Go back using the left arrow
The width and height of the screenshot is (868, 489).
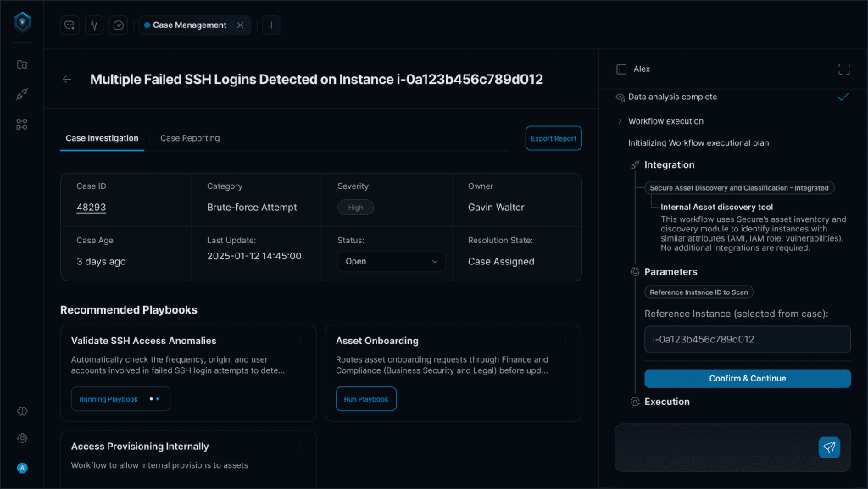67,80
